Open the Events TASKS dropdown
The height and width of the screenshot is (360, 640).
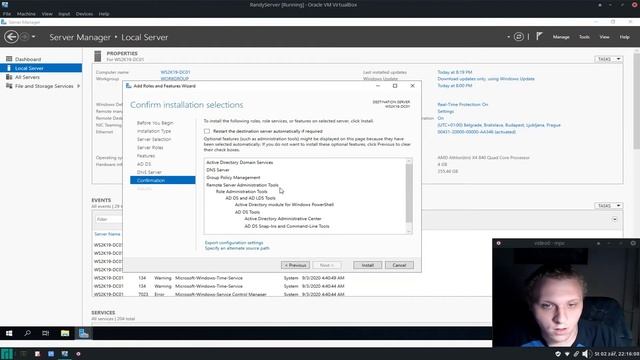pos(609,206)
